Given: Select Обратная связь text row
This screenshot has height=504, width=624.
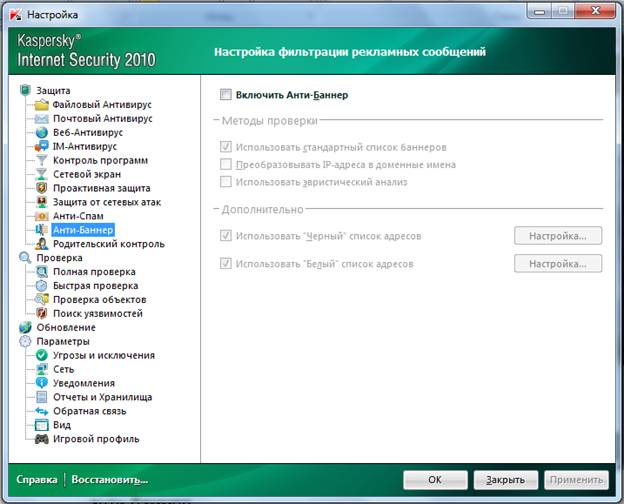Looking at the screenshot, I should pos(90,411).
